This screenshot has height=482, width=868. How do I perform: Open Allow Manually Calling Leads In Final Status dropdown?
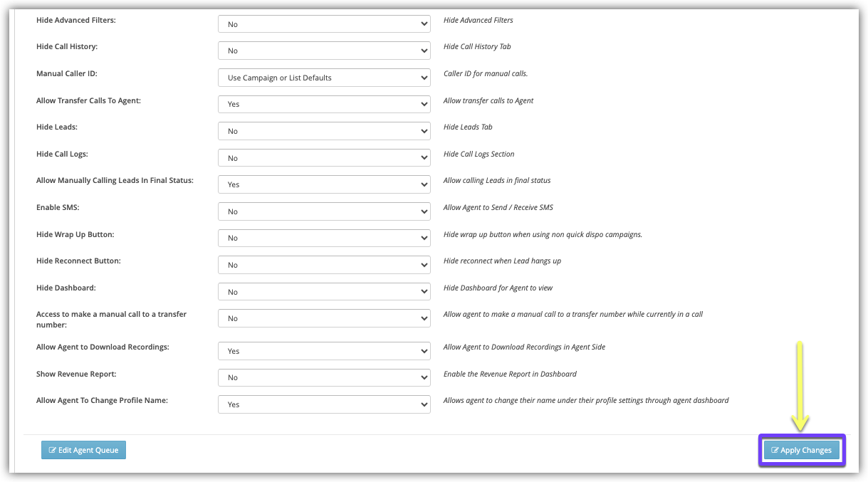[x=324, y=184]
